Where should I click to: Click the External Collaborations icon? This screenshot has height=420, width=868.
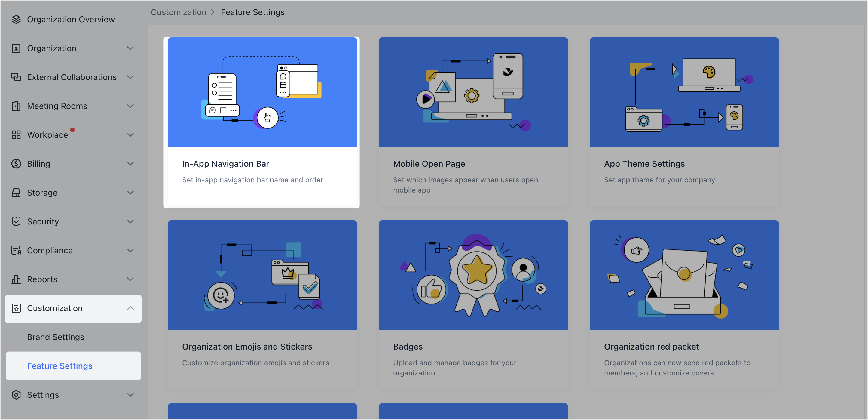coord(16,77)
